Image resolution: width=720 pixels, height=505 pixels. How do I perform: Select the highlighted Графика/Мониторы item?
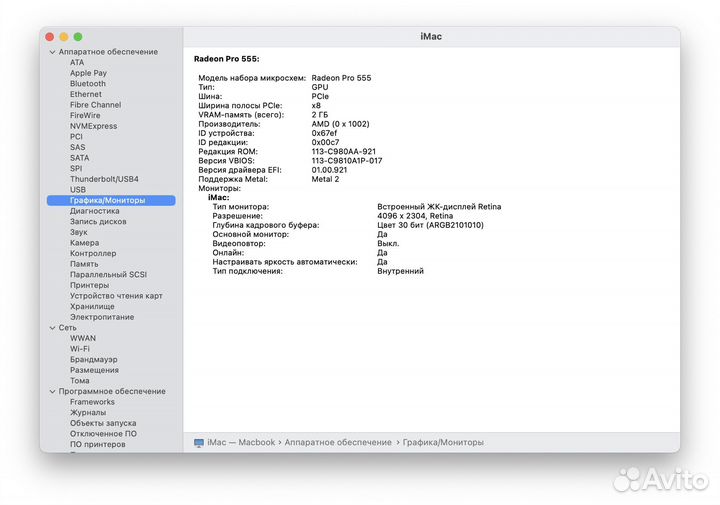tap(111, 200)
